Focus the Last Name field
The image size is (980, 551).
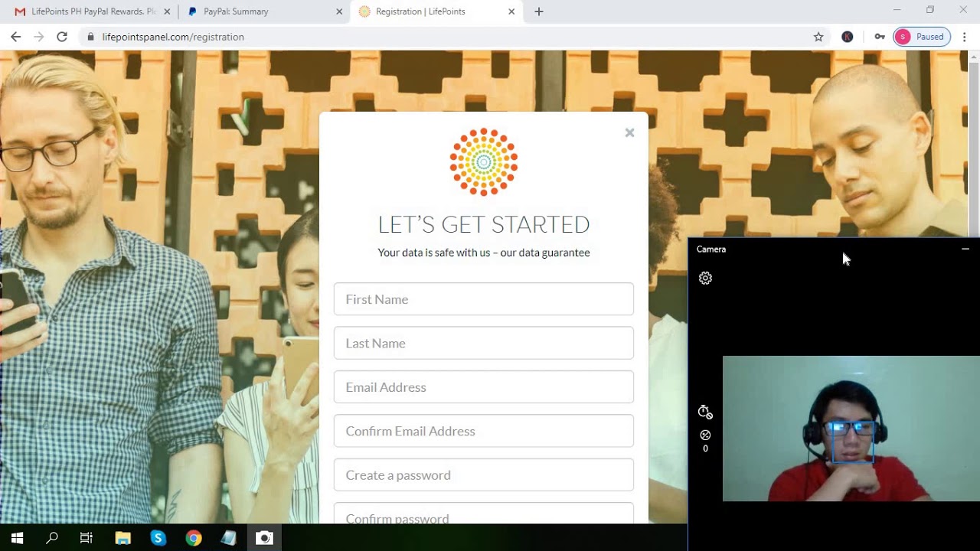click(484, 343)
